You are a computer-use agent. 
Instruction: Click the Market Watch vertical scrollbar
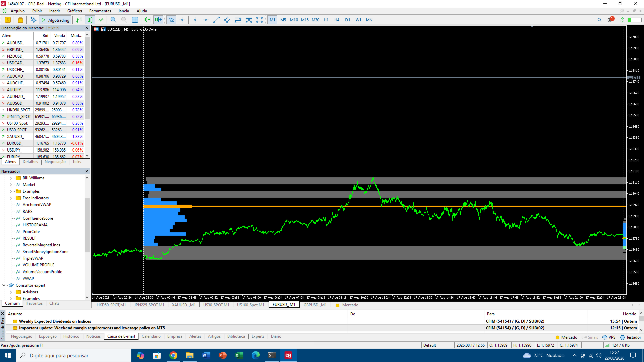point(87,79)
